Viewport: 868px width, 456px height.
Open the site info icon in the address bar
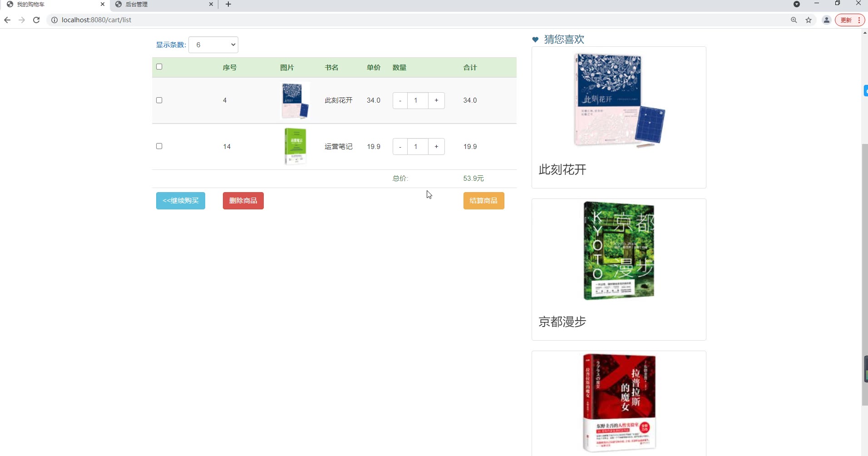tap(54, 20)
